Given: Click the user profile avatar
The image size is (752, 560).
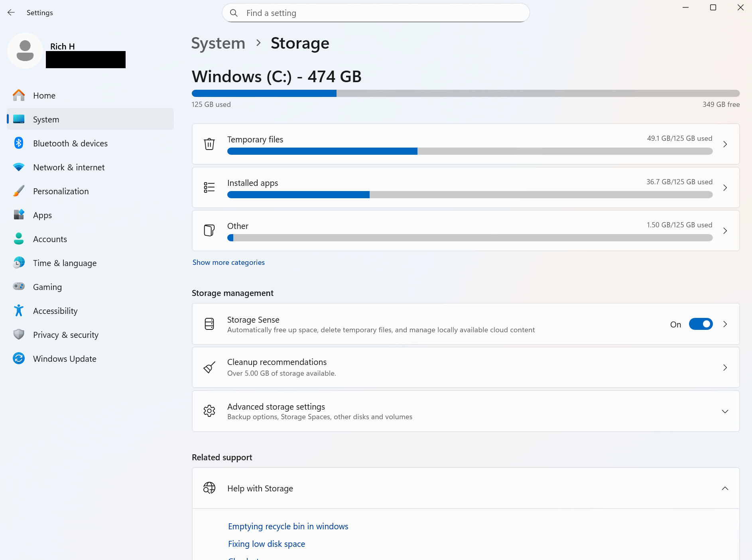Looking at the screenshot, I should [x=25, y=51].
